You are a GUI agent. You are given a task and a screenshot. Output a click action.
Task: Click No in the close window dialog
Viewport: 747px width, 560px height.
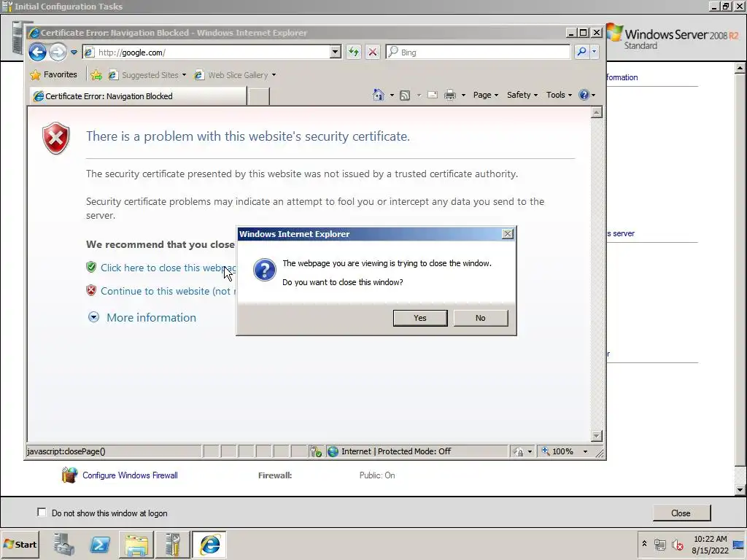tap(480, 318)
